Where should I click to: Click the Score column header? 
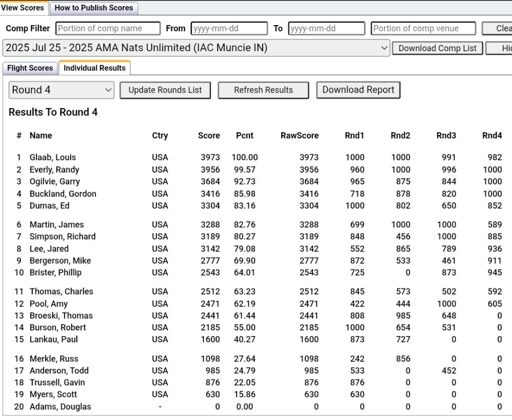[209, 136]
